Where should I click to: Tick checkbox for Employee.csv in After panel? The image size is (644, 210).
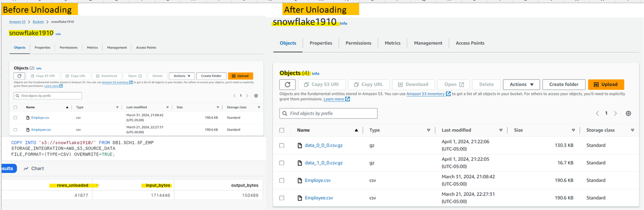(x=282, y=198)
